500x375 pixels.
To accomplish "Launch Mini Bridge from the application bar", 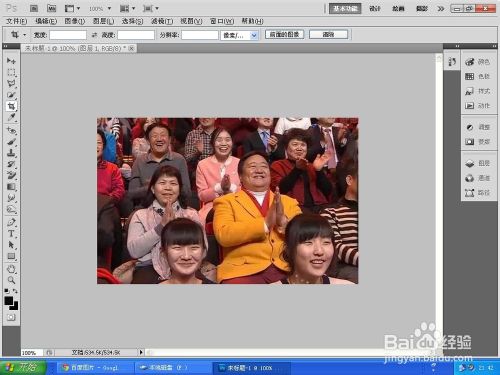I will click(51, 8).
